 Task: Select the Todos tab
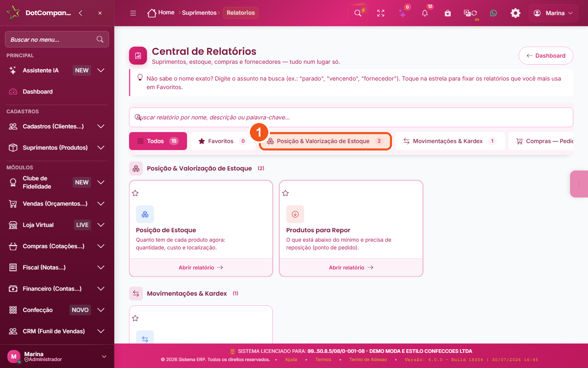coord(158,141)
